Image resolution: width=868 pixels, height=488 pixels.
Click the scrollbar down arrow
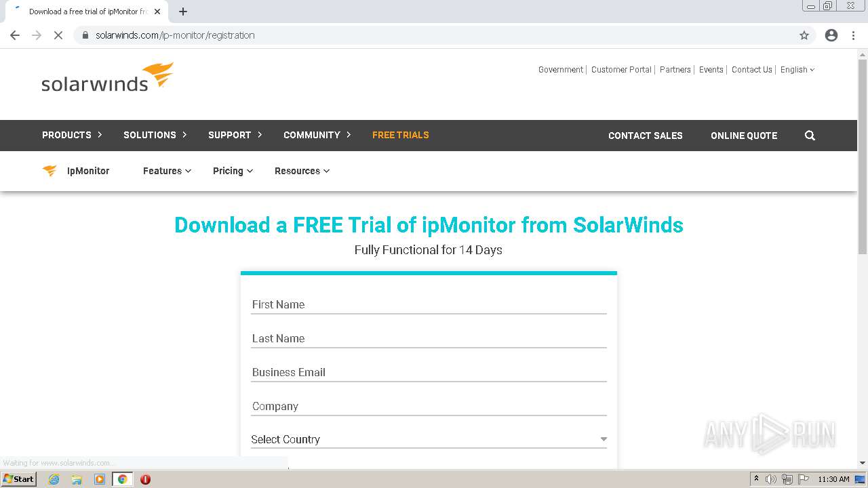coord(863,463)
